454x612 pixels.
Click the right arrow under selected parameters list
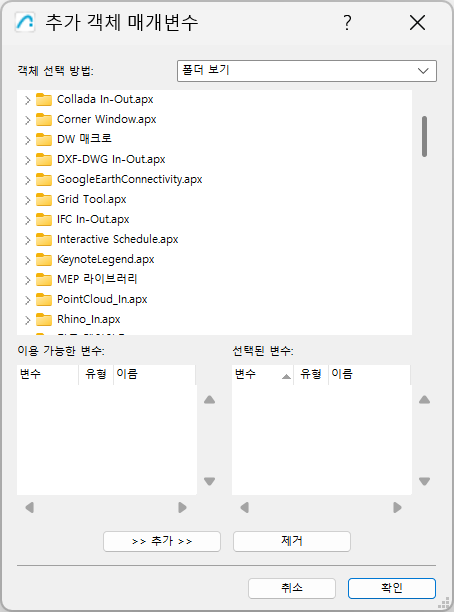(397, 507)
